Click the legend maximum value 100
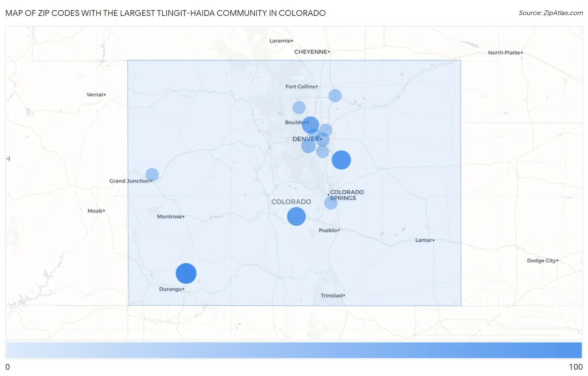588x376 pixels. pyautogui.click(x=575, y=367)
